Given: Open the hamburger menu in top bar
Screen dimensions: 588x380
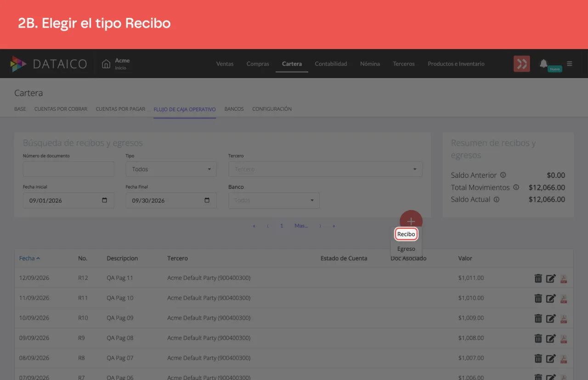Looking at the screenshot, I should 570,63.
